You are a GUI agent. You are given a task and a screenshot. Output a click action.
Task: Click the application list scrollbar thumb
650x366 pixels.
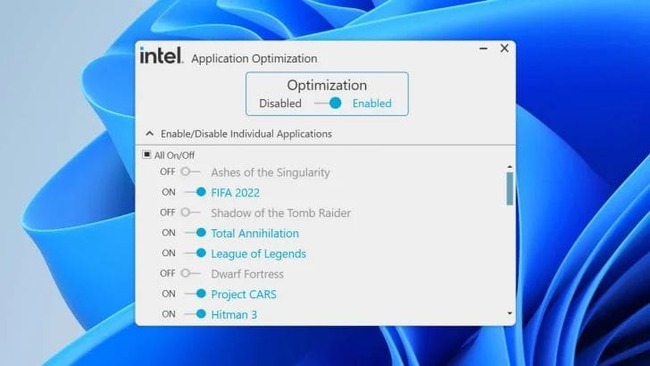510,189
